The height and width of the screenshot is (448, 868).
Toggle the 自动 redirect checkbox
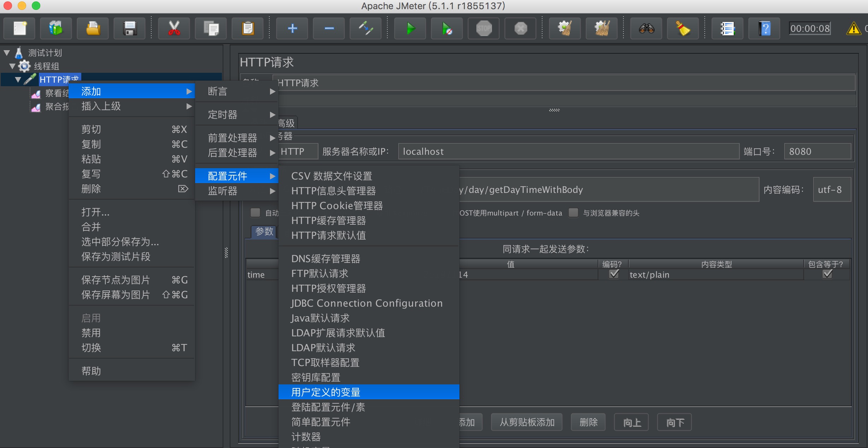(x=255, y=213)
